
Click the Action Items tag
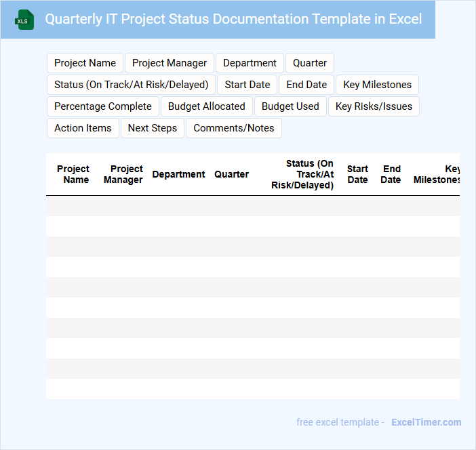(x=83, y=128)
